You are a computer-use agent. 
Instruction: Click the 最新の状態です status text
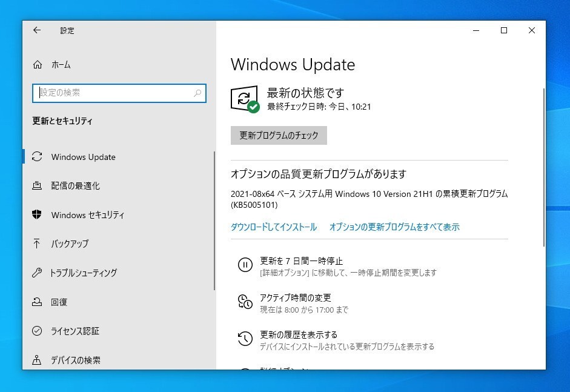pyautogui.click(x=305, y=93)
